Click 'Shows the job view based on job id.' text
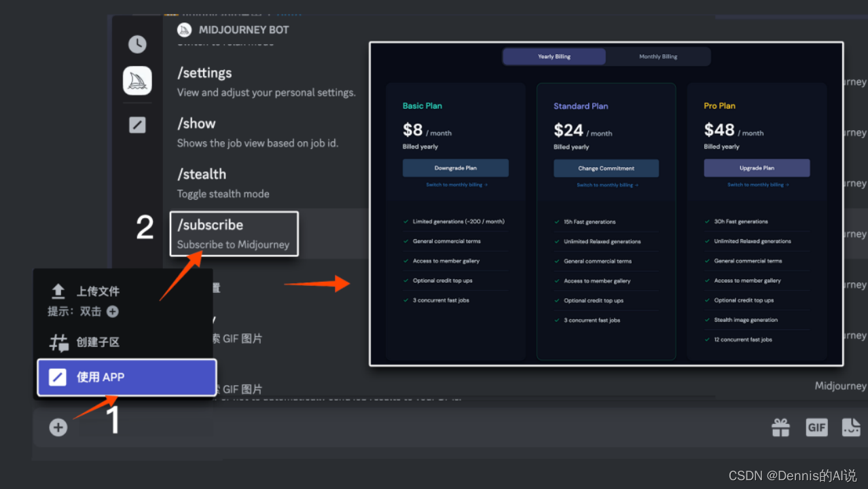This screenshot has height=489, width=868. 257,143
